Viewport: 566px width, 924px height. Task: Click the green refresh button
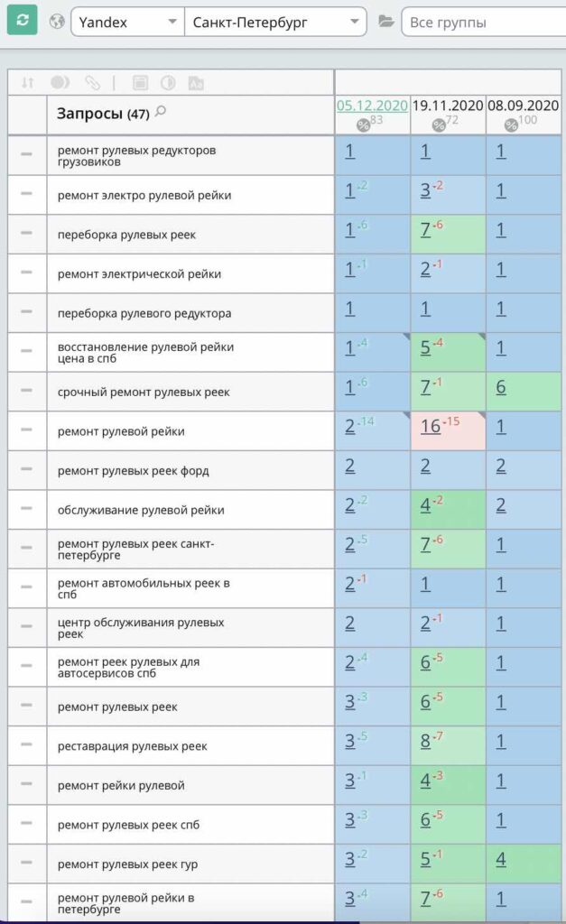[x=23, y=20]
